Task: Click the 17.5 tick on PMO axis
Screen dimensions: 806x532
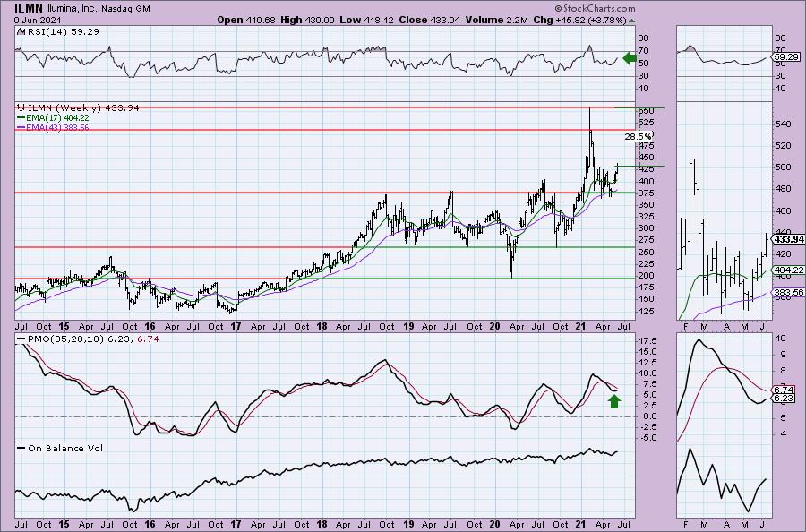Action: (647, 341)
